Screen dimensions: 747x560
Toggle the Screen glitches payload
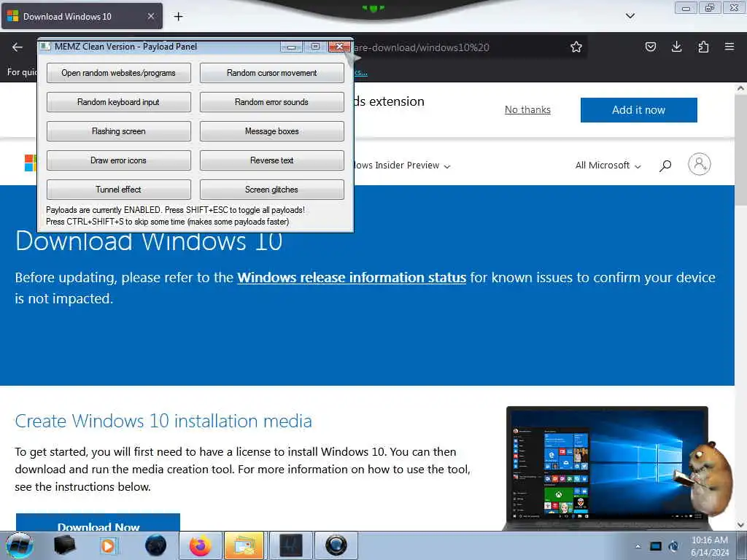(272, 189)
